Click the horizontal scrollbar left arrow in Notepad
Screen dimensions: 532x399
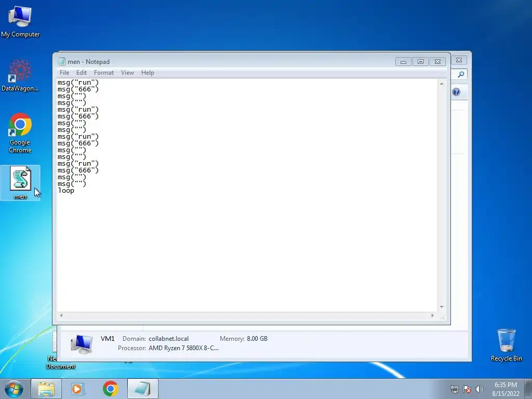click(x=61, y=315)
